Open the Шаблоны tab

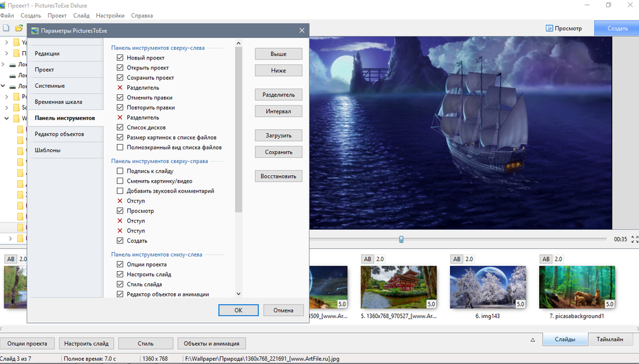tap(66, 150)
